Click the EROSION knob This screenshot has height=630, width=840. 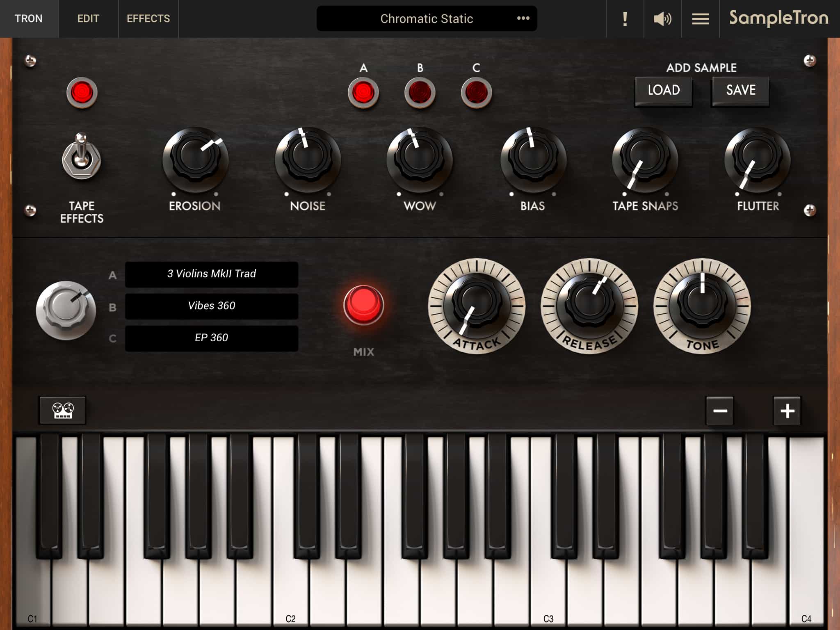pos(195,159)
